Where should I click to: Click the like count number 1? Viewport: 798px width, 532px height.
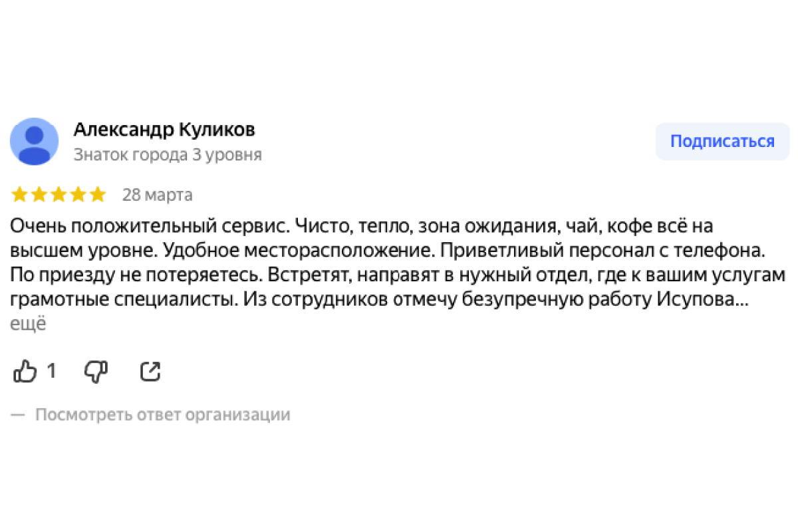pyautogui.click(x=51, y=371)
